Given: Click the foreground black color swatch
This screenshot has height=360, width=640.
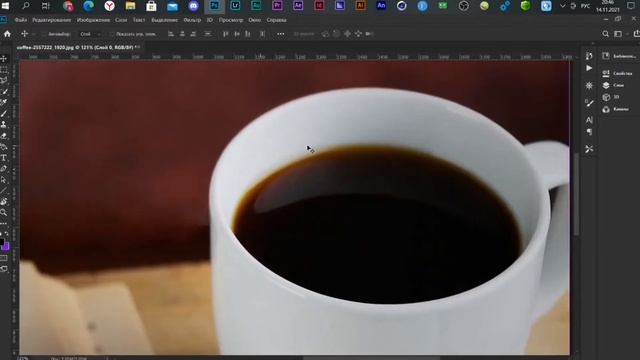Looking at the screenshot, I should point(2,243).
